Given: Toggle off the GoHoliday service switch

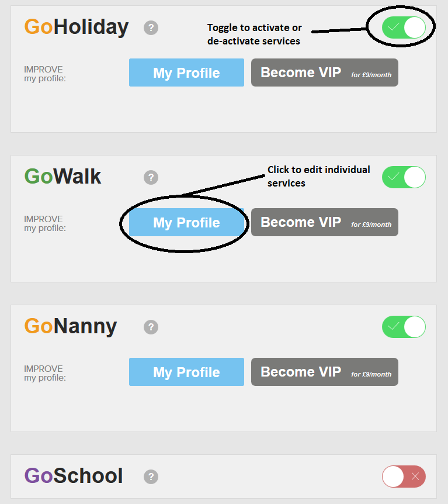Looking at the screenshot, I should point(404,27).
